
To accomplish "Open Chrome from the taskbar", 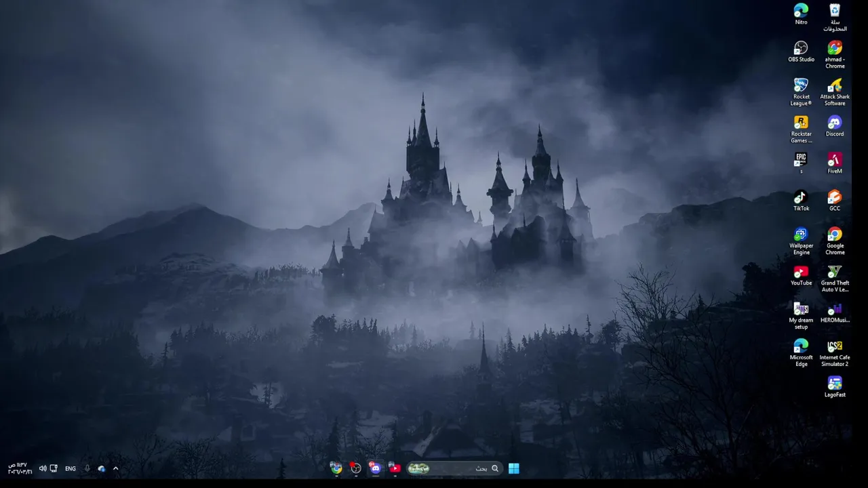I will pyautogui.click(x=336, y=468).
